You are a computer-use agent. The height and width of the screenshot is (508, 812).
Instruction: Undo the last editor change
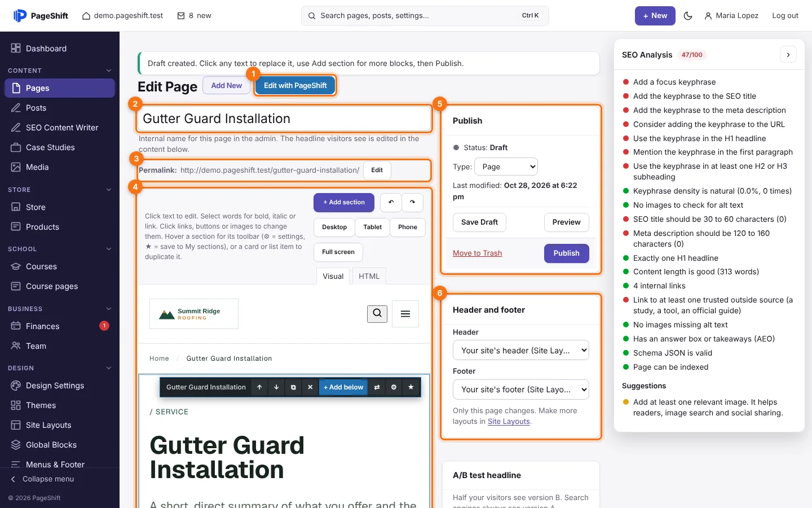point(391,202)
